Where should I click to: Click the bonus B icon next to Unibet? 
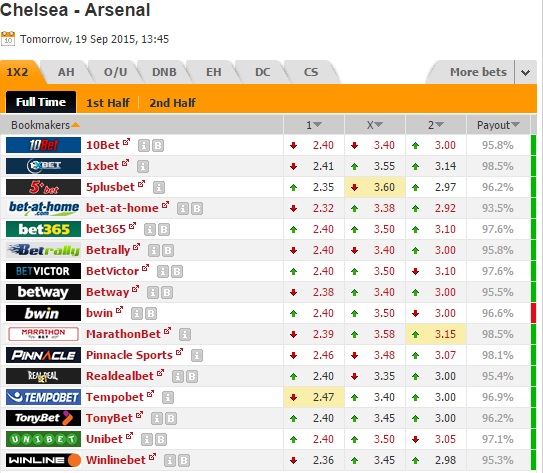pos(161,439)
